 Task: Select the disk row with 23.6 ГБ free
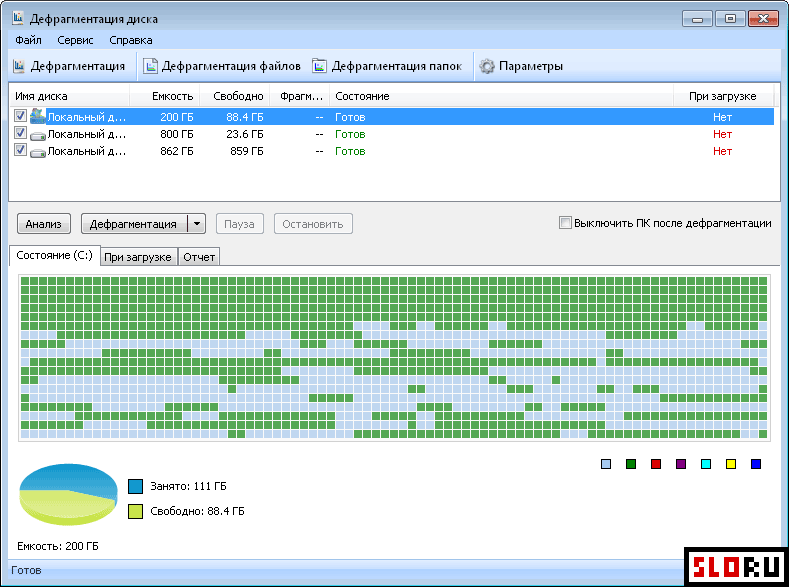tap(392, 134)
